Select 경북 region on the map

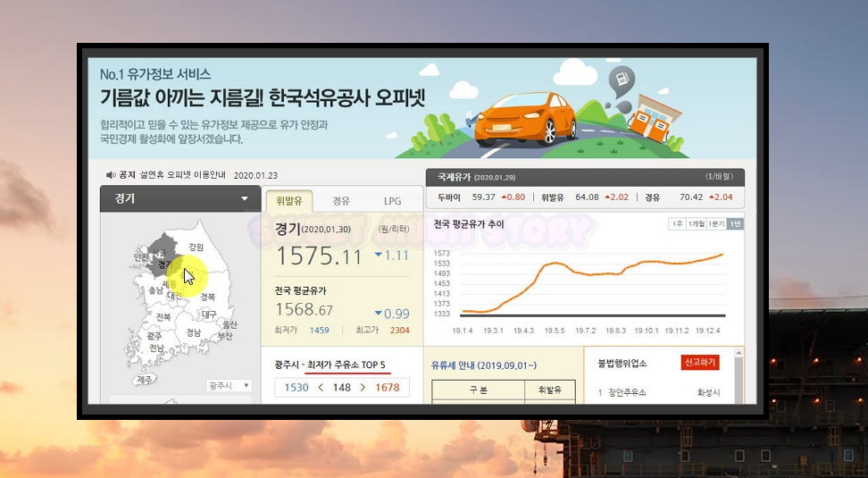coord(207,297)
